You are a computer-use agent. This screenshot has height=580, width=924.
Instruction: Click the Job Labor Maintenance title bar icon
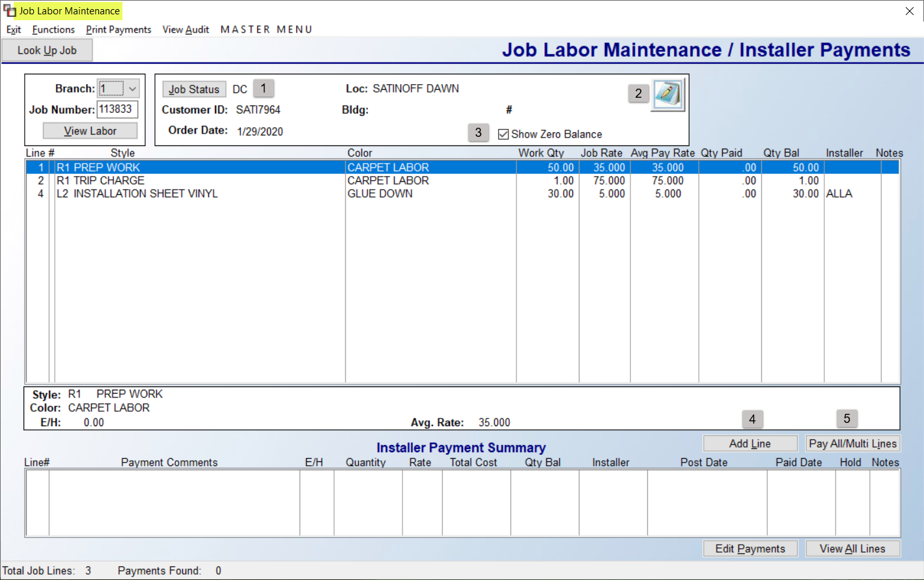(x=10, y=10)
